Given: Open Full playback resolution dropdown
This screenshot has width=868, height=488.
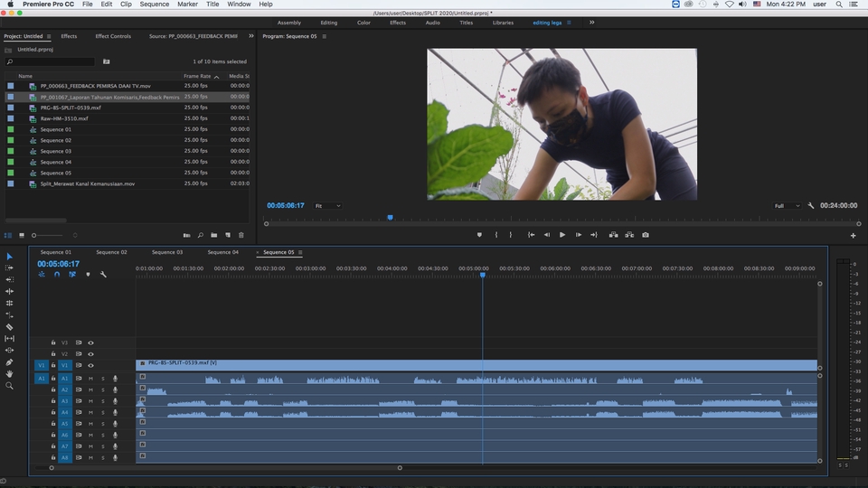Looking at the screenshot, I should [787, 206].
